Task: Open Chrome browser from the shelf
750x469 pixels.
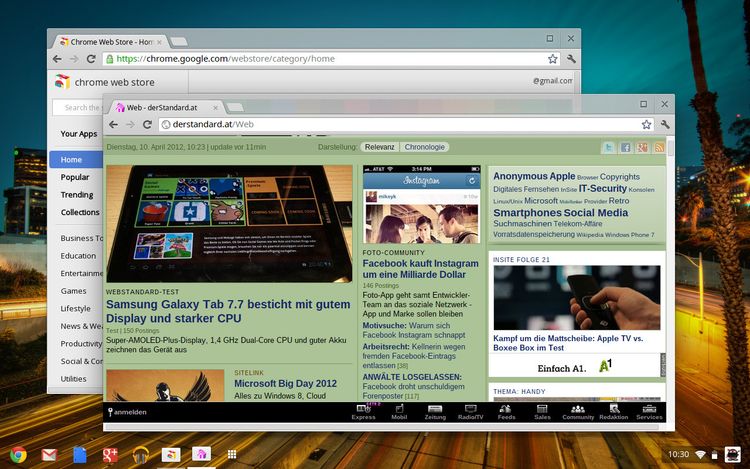Action: [18, 454]
